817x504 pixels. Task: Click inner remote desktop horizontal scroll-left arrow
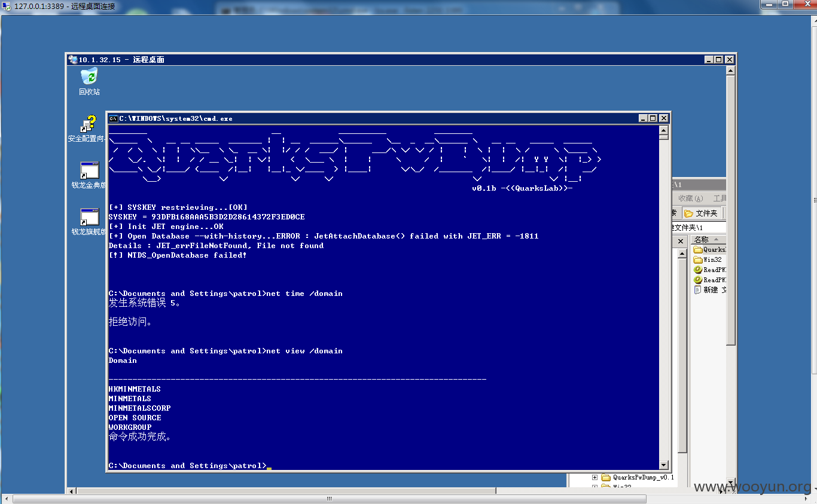(x=72, y=491)
